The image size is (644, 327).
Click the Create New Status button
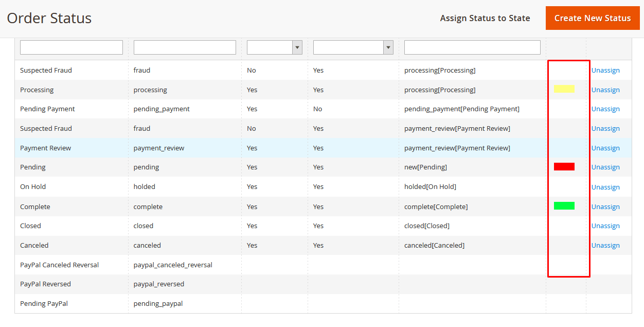592,18
